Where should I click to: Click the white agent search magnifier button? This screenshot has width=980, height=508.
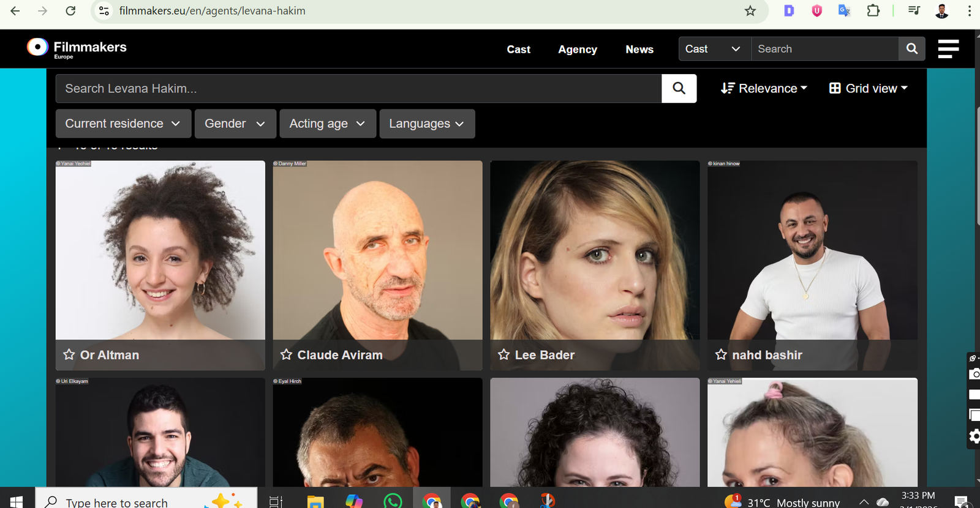click(679, 88)
